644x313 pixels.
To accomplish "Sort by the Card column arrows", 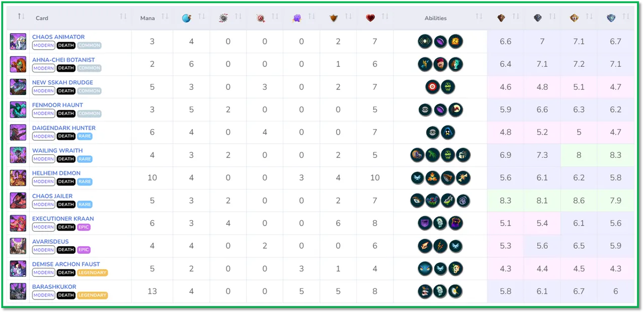I will tap(123, 17).
